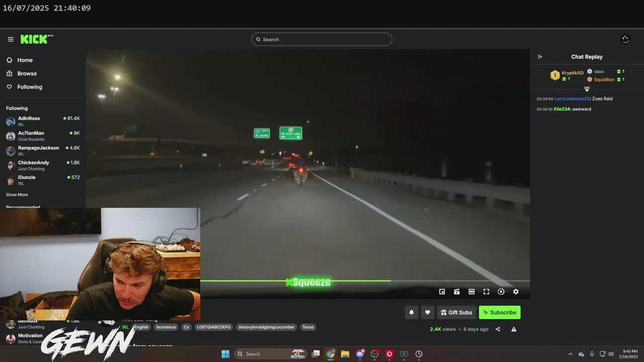Click the report warning icon
Viewport: 644px width, 362px height.
point(514,329)
